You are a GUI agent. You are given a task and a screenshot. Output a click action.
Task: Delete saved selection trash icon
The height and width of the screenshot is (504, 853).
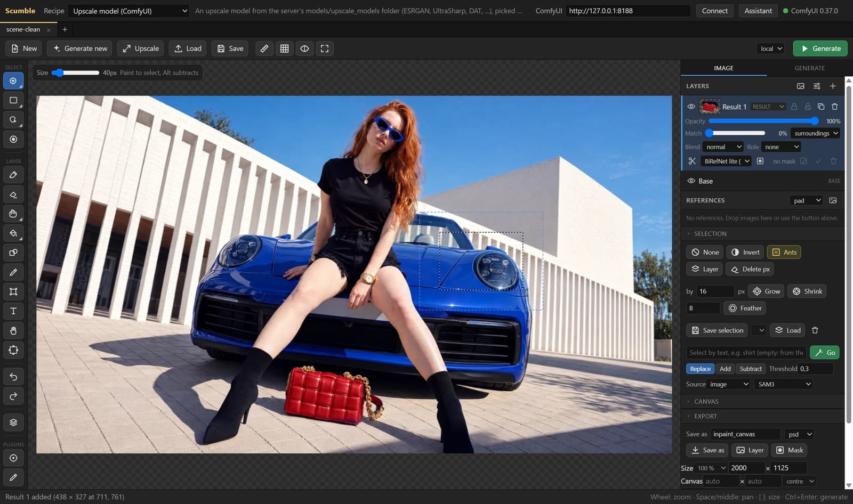click(815, 330)
